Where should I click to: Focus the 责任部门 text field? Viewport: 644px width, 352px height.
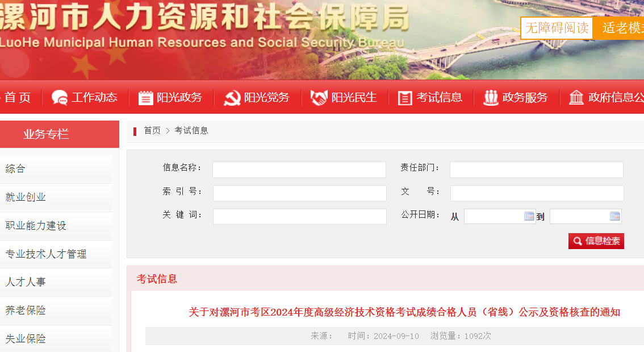point(537,169)
